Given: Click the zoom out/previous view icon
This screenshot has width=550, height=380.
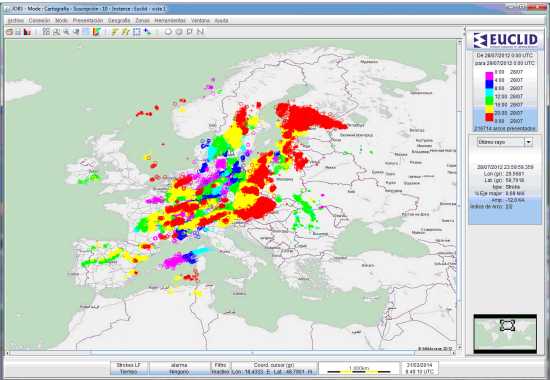Looking at the screenshot, I should 76,32.
